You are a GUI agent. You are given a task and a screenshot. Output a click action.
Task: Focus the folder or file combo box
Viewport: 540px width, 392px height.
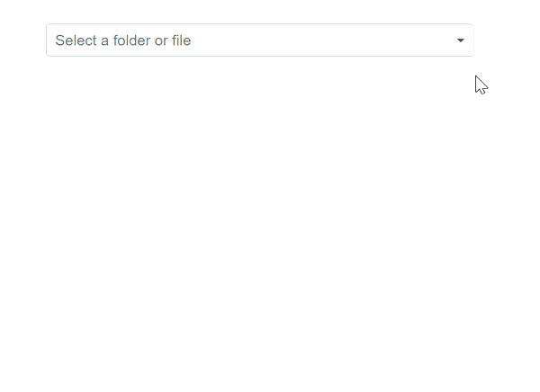click(260, 40)
